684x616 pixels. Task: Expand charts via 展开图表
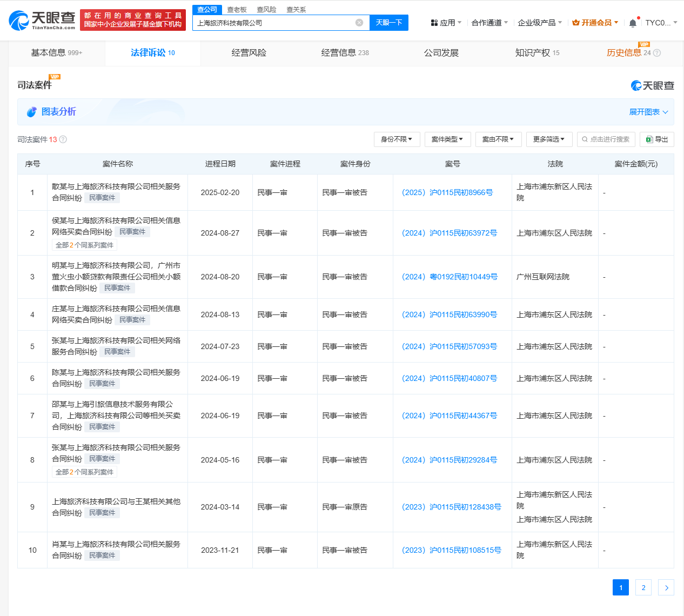pos(648,112)
